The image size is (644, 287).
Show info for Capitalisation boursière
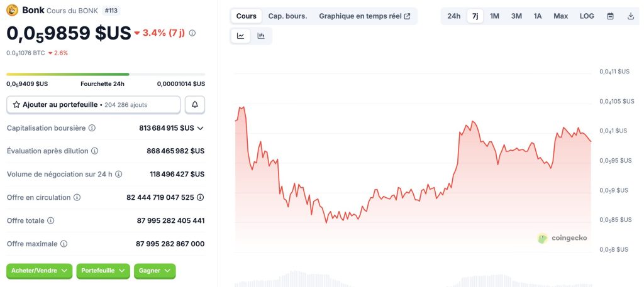click(x=92, y=128)
